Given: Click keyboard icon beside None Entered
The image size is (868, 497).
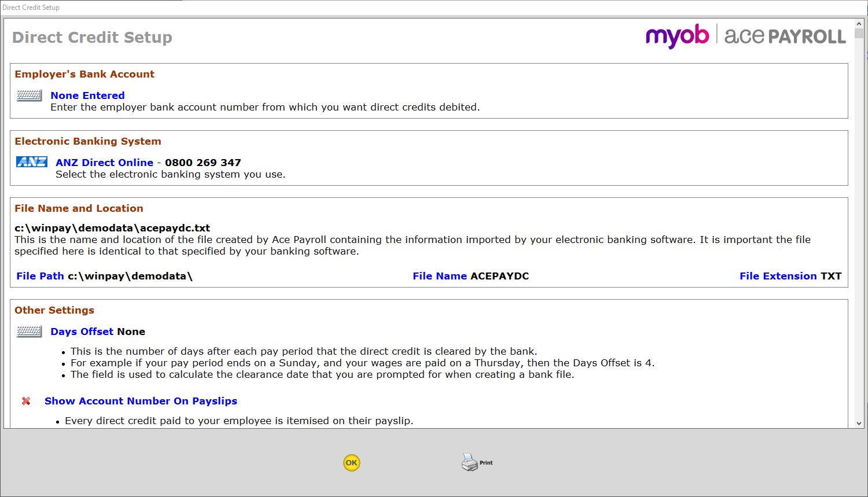Looking at the screenshot, I should click(29, 95).
